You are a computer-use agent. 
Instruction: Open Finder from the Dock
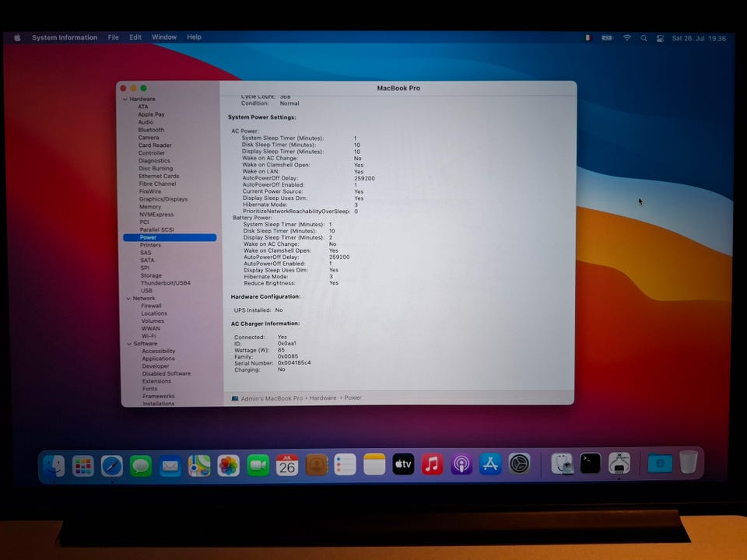point(54,465)
